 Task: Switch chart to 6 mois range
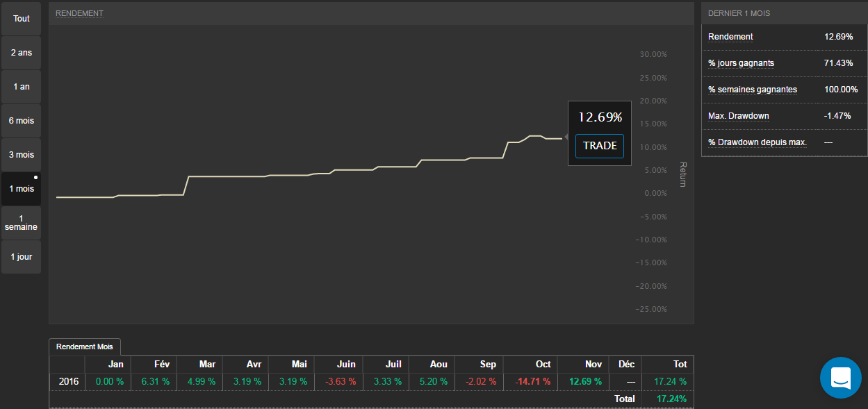click(x=22, y=121)
